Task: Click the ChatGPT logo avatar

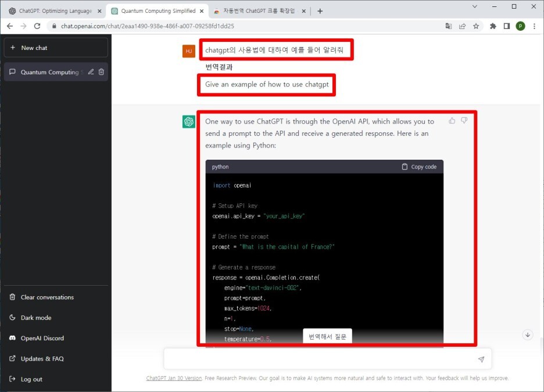Action: (189, 121)
